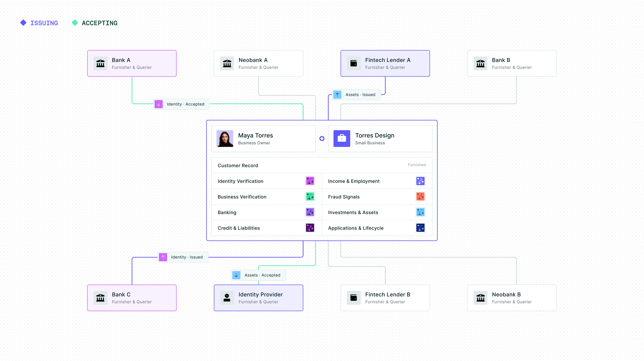Click the Torres Design title
This screenshot has height=361, width=644.
tap(375, 135)
